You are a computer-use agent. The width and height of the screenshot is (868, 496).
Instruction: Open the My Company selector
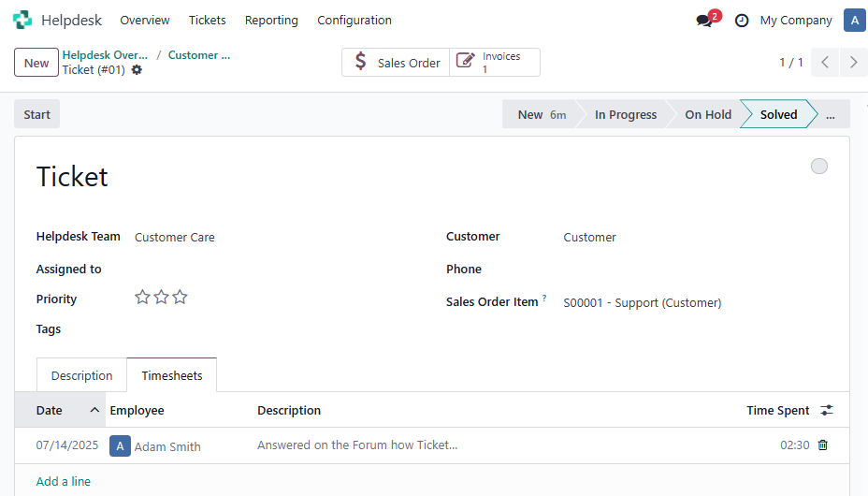[795, 21]
